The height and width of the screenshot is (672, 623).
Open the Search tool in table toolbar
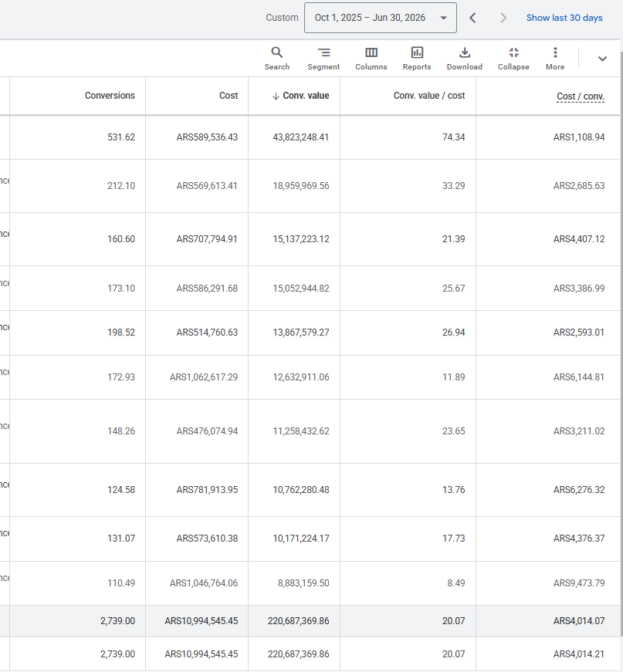277,59
